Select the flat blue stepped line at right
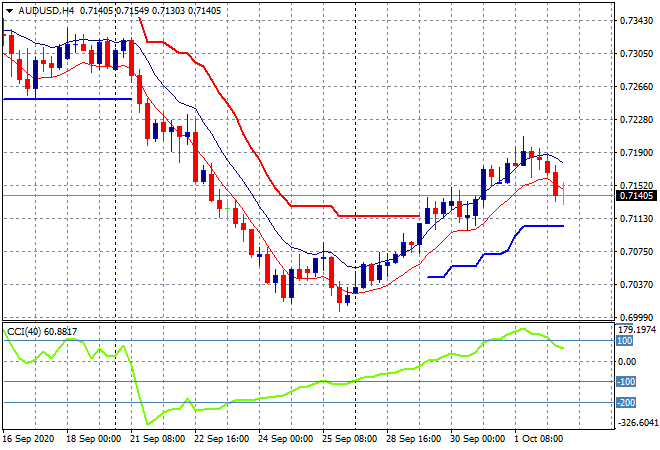This screenshot has width=660, height=450. coord(540,226)
